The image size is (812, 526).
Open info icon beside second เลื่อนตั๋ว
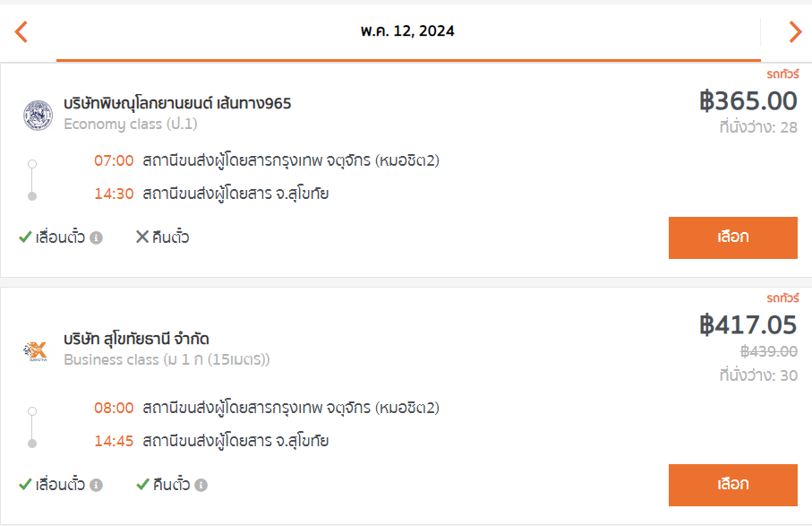point(96,485)
